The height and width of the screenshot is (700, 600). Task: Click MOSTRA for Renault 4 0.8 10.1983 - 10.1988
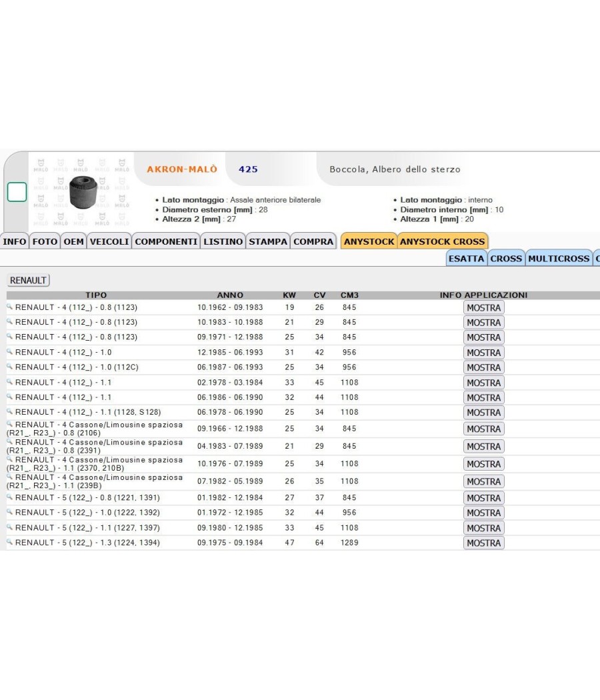(484, 322)
